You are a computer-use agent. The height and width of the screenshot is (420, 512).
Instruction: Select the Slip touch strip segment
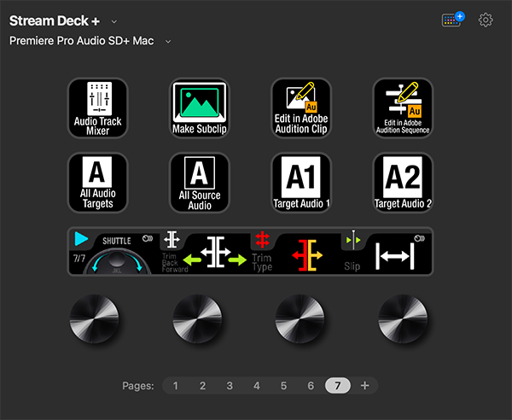pyautogui.click(x=387, y=252)
